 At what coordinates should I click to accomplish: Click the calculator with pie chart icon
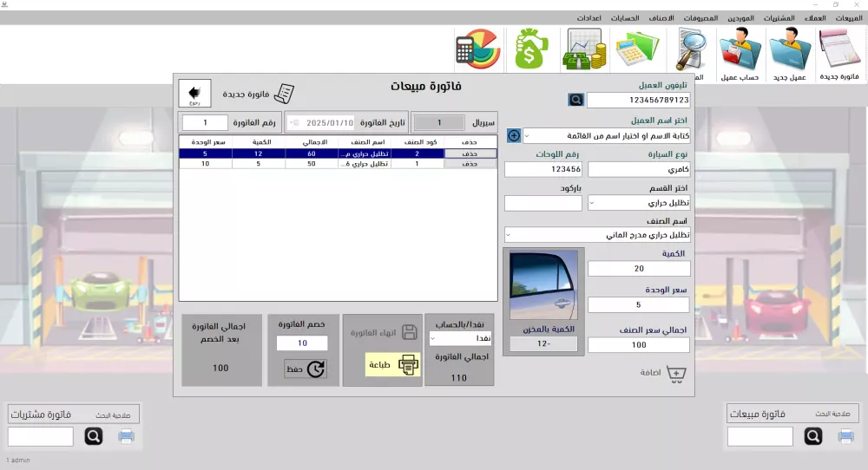coord(478,49)
